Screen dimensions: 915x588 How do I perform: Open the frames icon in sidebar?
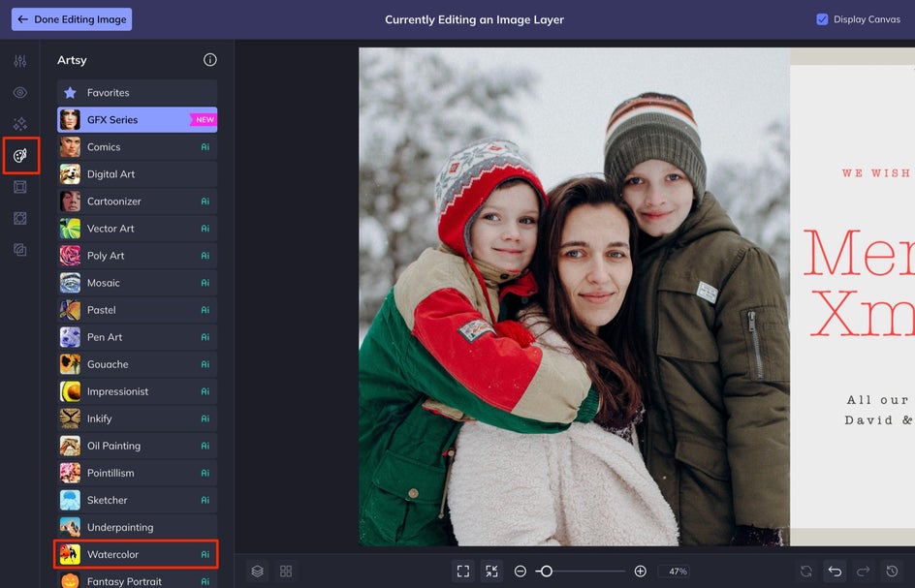point(20,187)
